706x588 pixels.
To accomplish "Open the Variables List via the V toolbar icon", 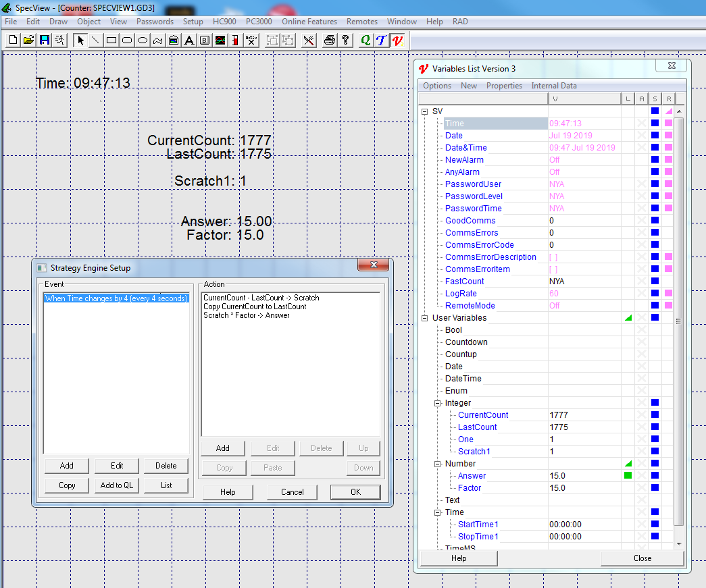I will click(x=398, y=40).
